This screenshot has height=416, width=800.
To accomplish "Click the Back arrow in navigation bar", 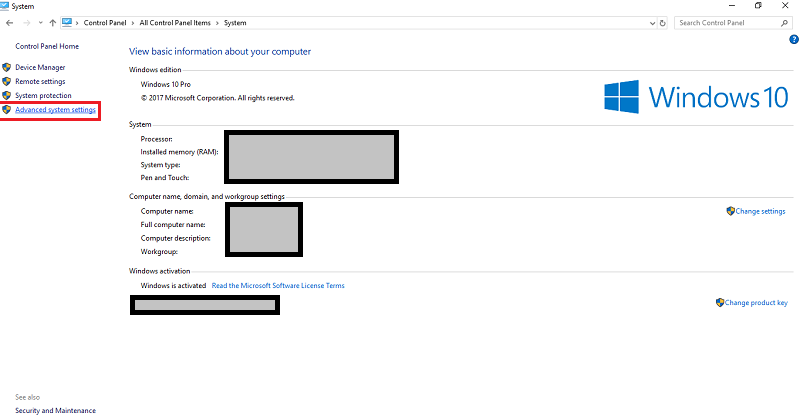I will pyautogui.click(x=10, y=23).
